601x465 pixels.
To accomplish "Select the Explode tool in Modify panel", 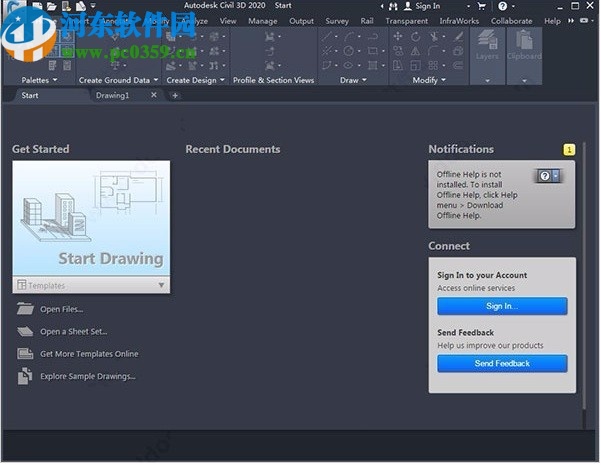I will [x=458, y=51].
